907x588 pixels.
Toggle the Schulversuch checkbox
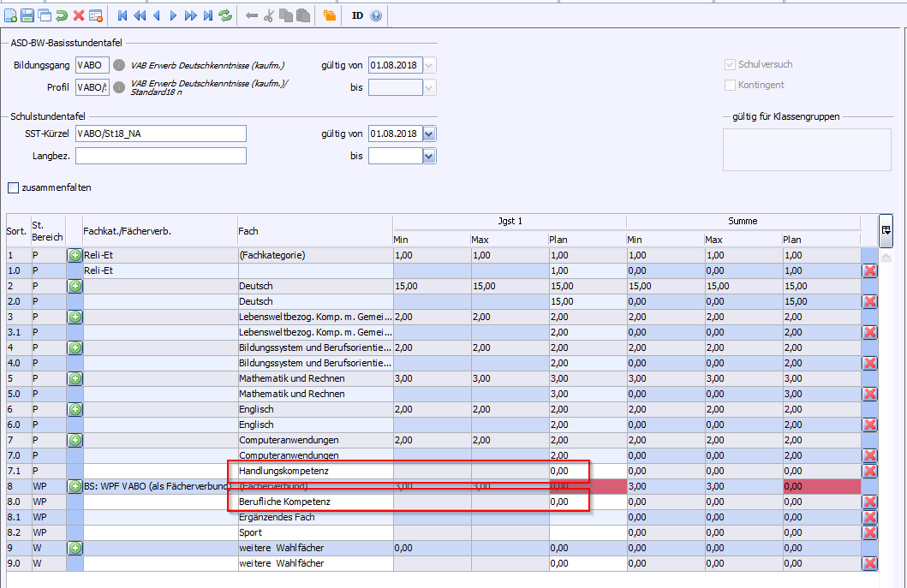pos(730,65)
